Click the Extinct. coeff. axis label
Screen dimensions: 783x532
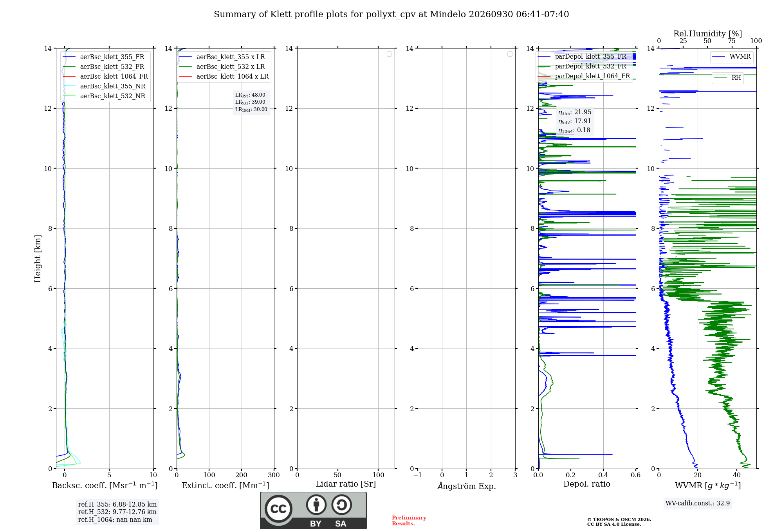(x=226, y=485)
